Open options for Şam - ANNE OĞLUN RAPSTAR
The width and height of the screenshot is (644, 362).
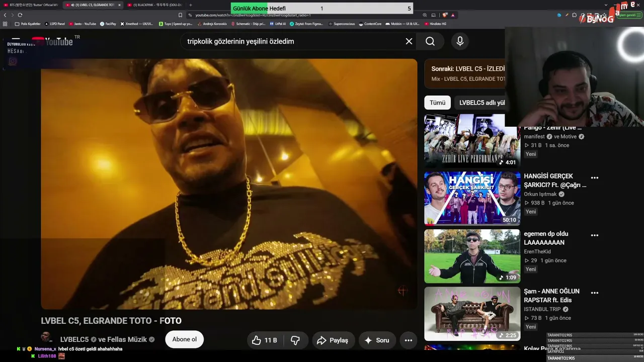pos(595,293)
